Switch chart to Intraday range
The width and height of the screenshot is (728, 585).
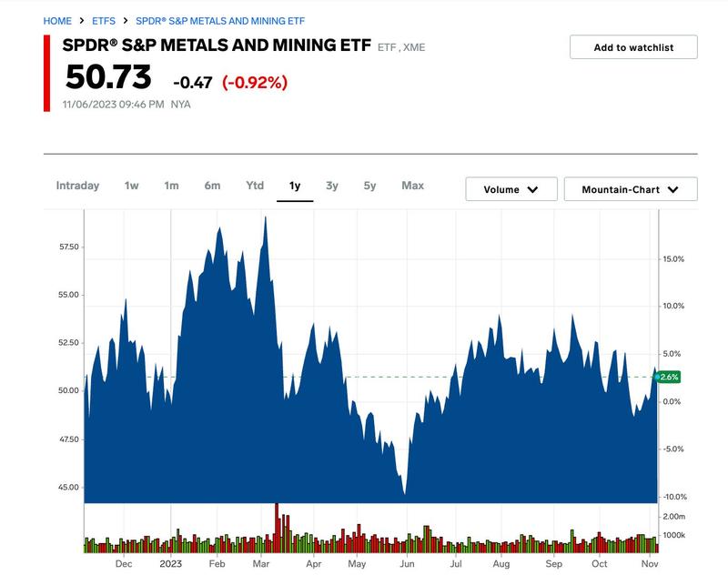click(x=77, y=186)
